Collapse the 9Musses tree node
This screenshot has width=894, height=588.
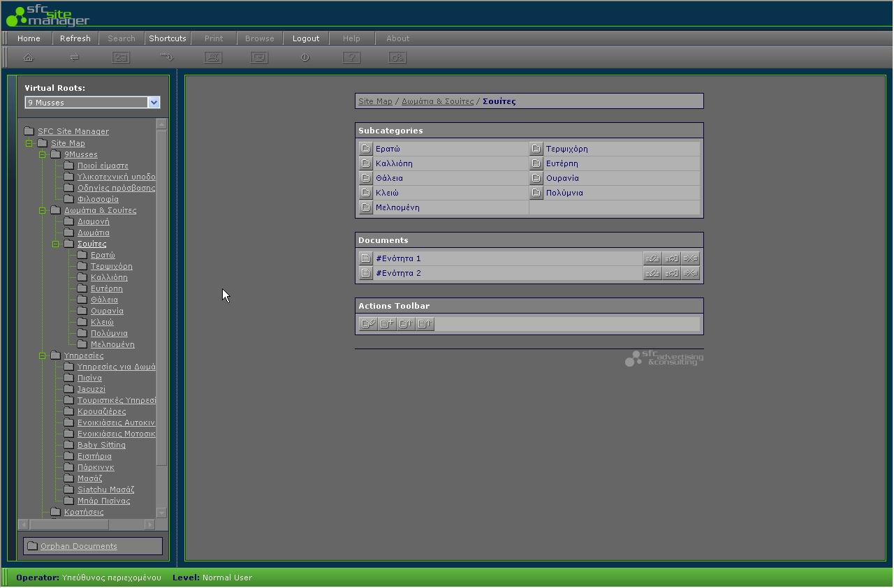tap(42, 154)
